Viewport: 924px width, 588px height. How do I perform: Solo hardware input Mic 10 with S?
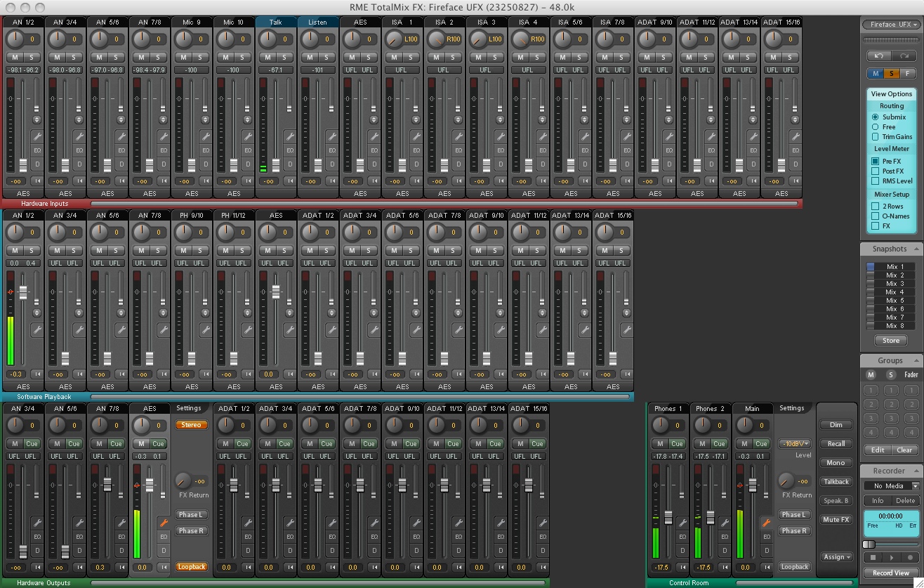(x=242, y=57)
